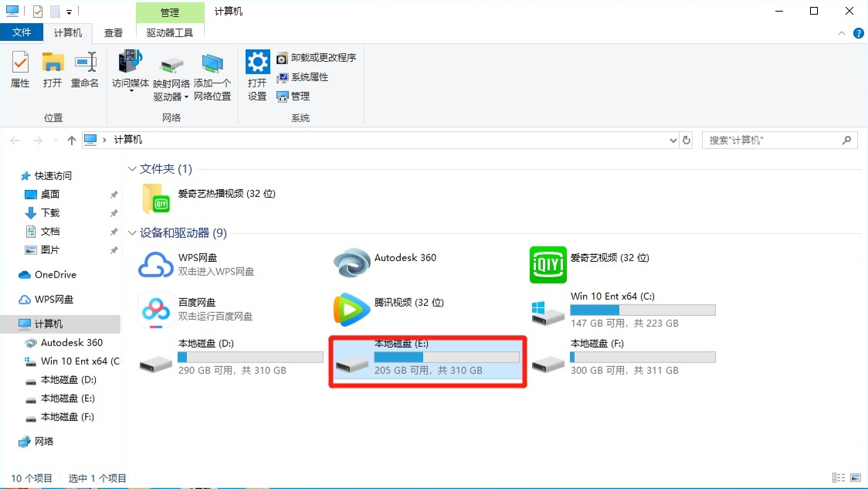Open the WPS网盘 cloud drive icon
Screen dimensions: 868x489
[156, 264]
